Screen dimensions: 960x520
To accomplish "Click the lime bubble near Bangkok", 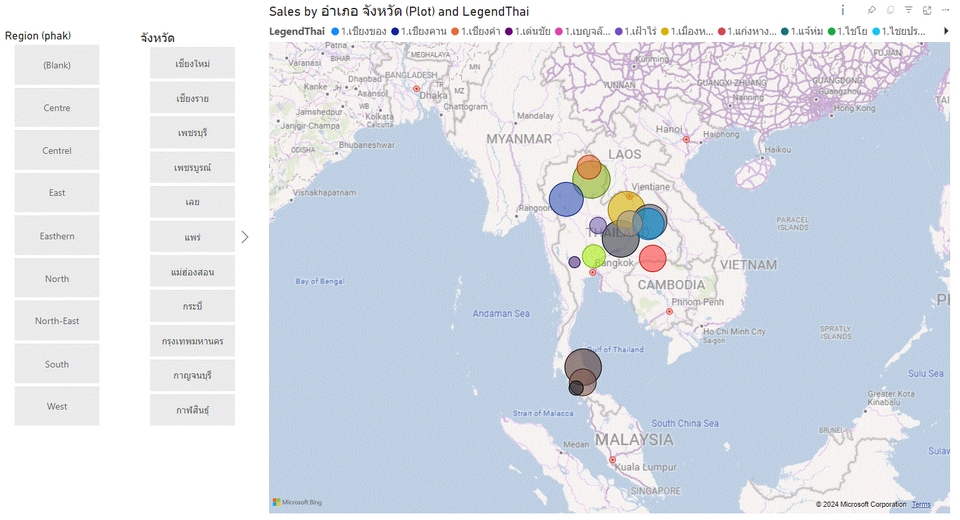I will pos(593,256).
